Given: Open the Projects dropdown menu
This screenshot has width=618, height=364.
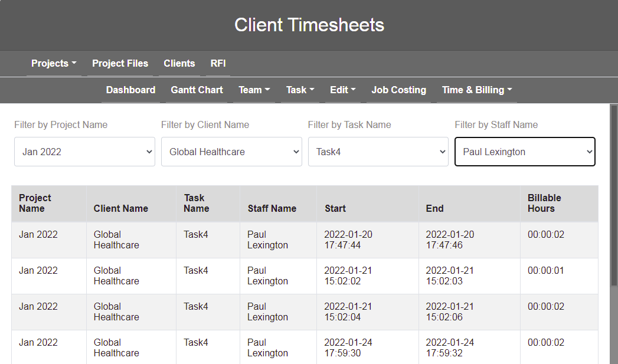Looking at the screenshot, I should point(54,64).
